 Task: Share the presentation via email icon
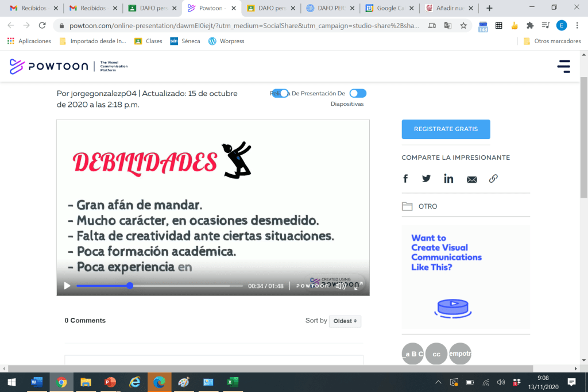coord(471,179)
